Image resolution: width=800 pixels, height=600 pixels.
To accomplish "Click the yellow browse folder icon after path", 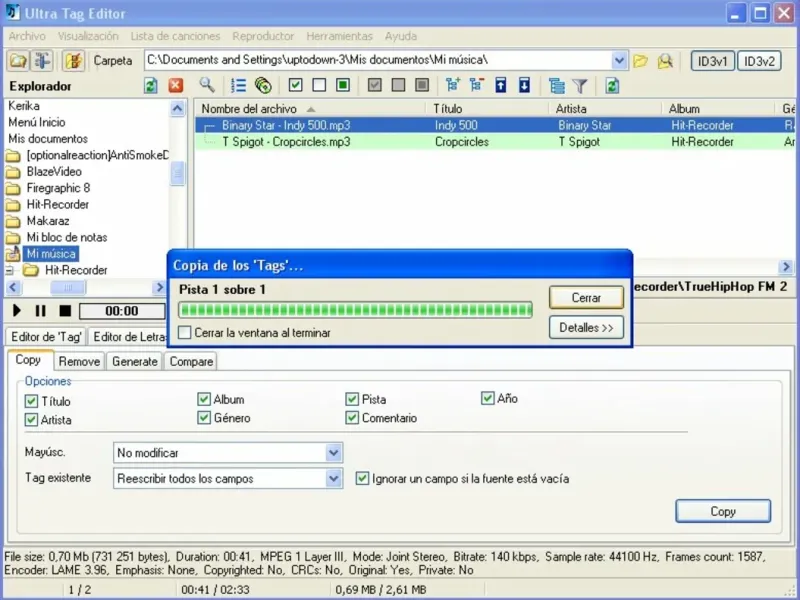I will click(x=640, y=61).
